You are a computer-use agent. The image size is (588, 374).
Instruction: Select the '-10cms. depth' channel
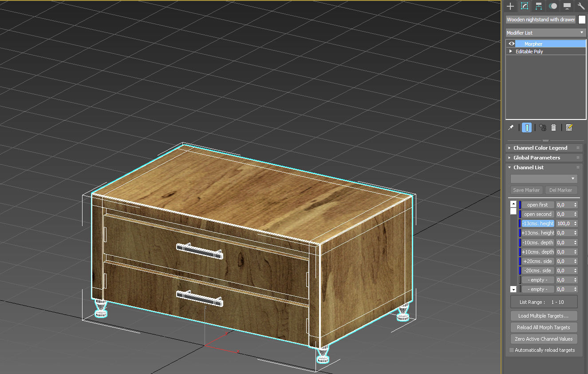pos(538,243)
